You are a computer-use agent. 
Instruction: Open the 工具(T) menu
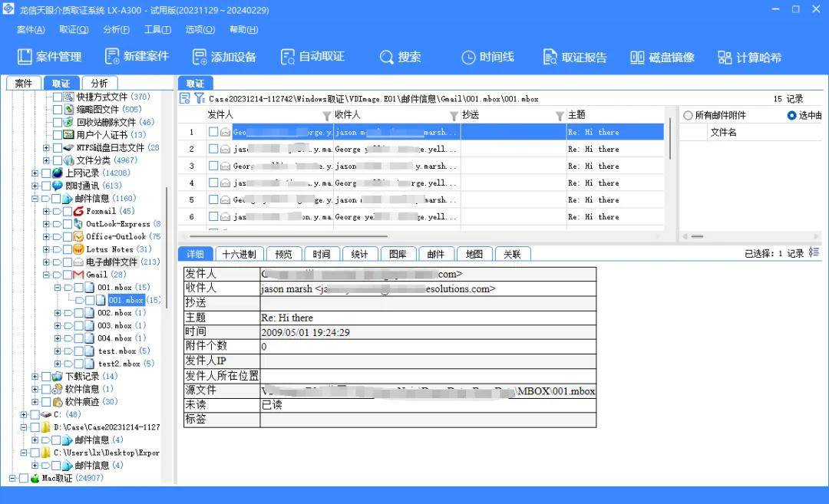[157, 30]
